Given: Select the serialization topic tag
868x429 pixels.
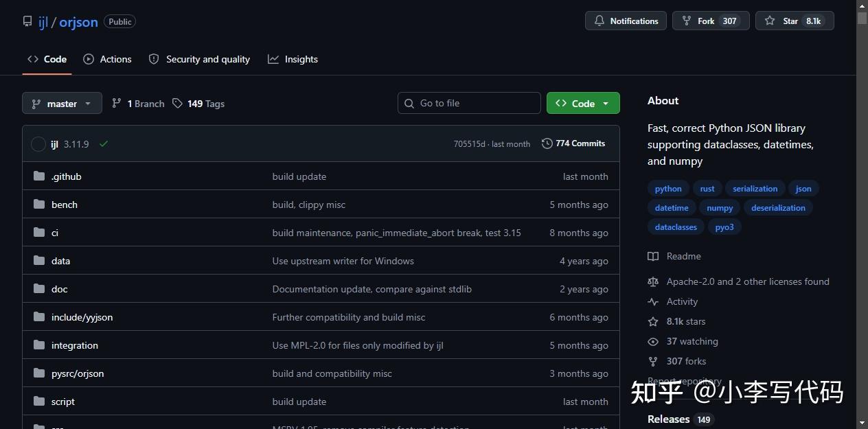Looking at the screenshot, I should (755, 189).
